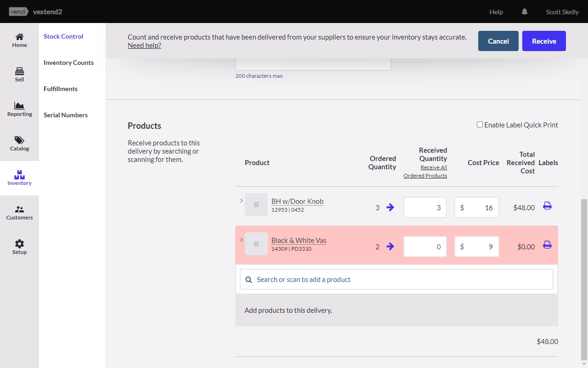Select the Inventory sidebar icon

(x=19, y=178)
